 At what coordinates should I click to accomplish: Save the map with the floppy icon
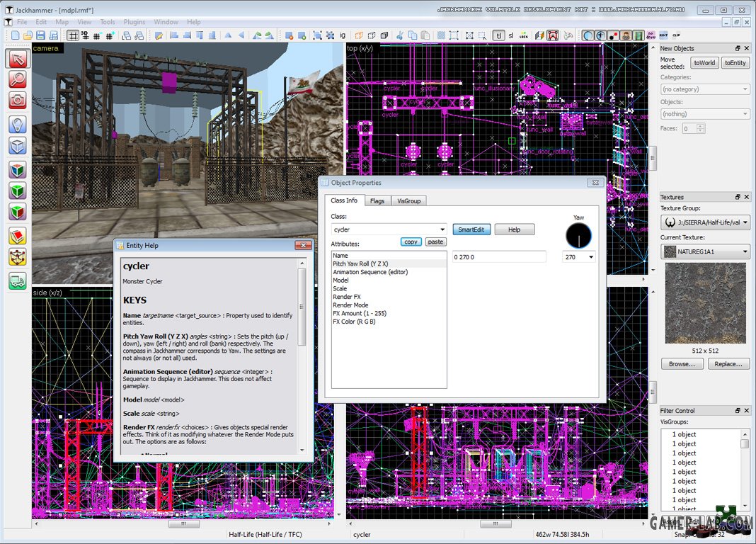(x=41, y=35)
